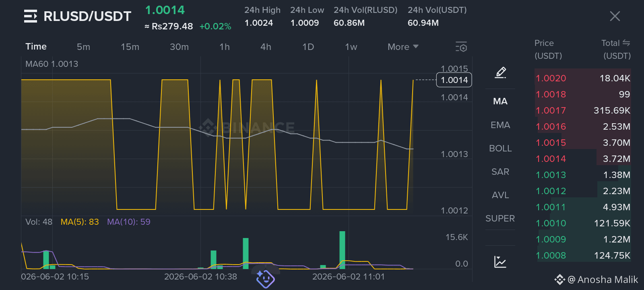Open the trading pair list menu icon
Image resolution: width=644 pixels, height=290 pixels.
(31, 16)
